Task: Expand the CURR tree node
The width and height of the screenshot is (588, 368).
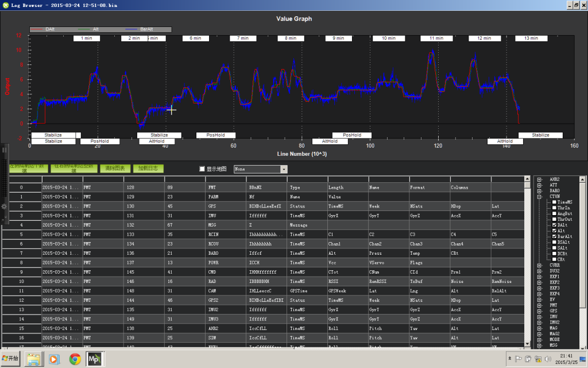Action: click(539, 265)
